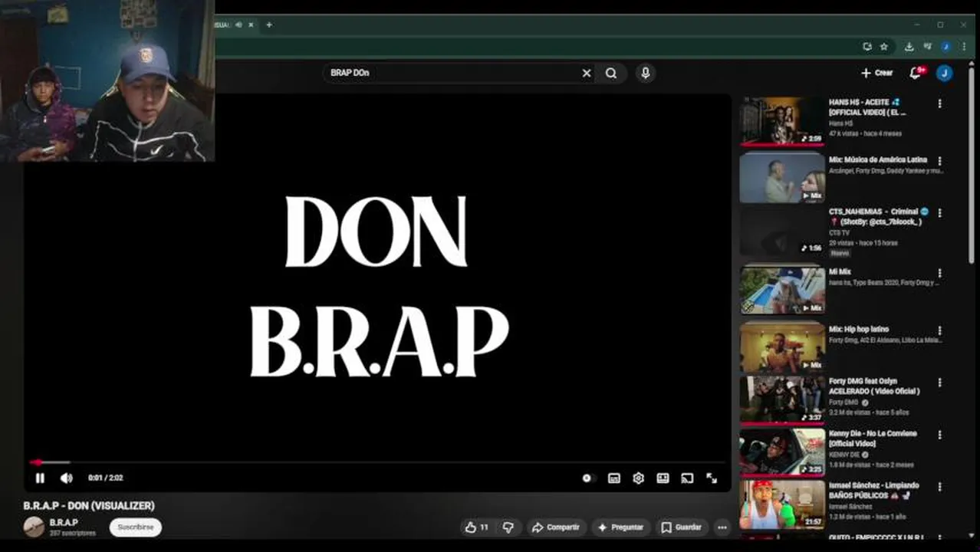Open the Kenny Die No Le Conviene thumbnail
The height and width of the screenshot is (552, 980).
tap(782, 452)
